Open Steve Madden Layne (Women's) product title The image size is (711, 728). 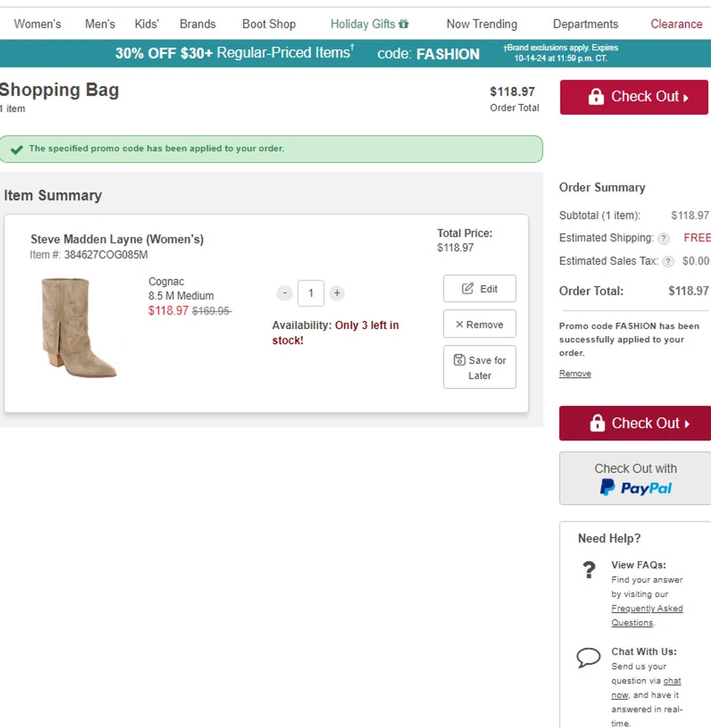[117, 240]
